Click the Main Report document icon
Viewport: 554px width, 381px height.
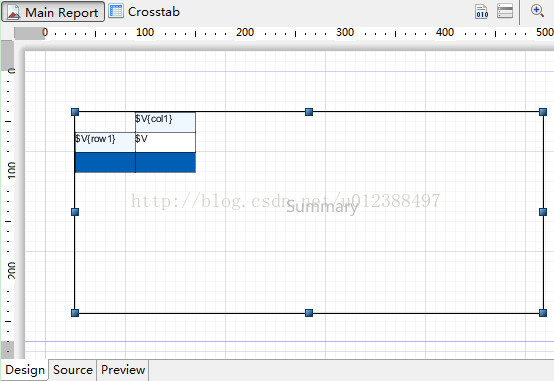click(x=13, y=12)
